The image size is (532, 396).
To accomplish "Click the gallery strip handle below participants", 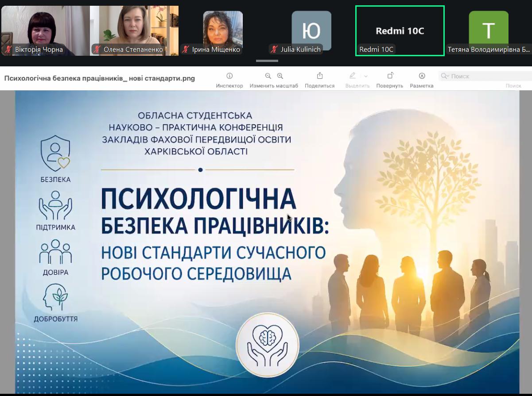I will 267,61.
